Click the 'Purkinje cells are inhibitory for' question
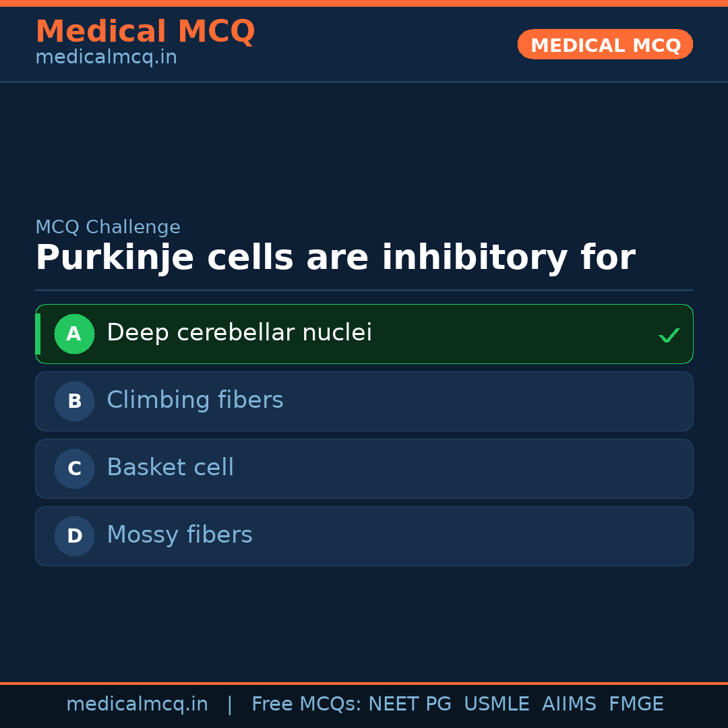728x728 pixels. coord(335,258)
